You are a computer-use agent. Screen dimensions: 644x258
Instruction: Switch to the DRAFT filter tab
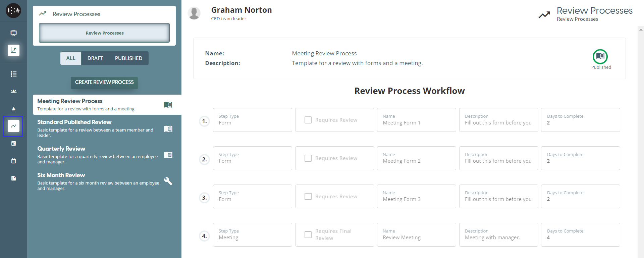(95, 58)
